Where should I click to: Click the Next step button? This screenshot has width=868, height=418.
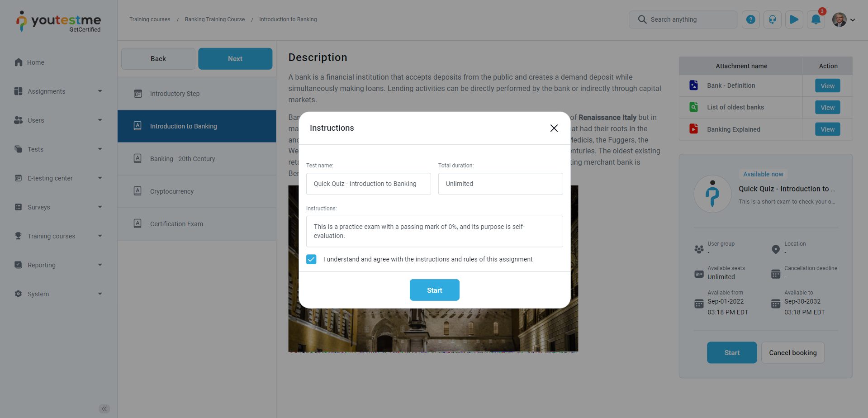point(235,59)
